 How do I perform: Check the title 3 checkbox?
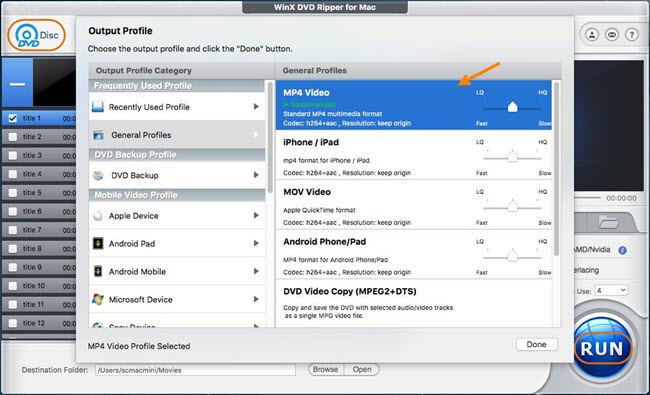tap(13, 155)
